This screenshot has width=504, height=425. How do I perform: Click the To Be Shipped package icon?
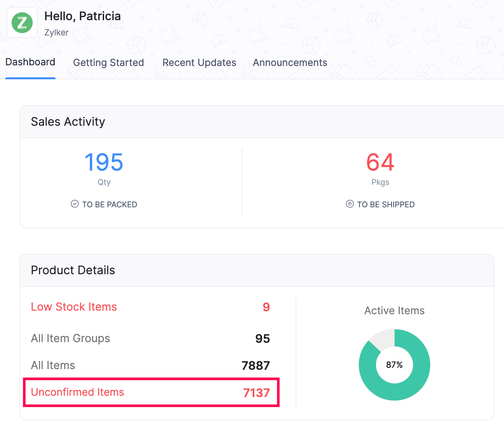pyautogui.click(x=350, y=204)
